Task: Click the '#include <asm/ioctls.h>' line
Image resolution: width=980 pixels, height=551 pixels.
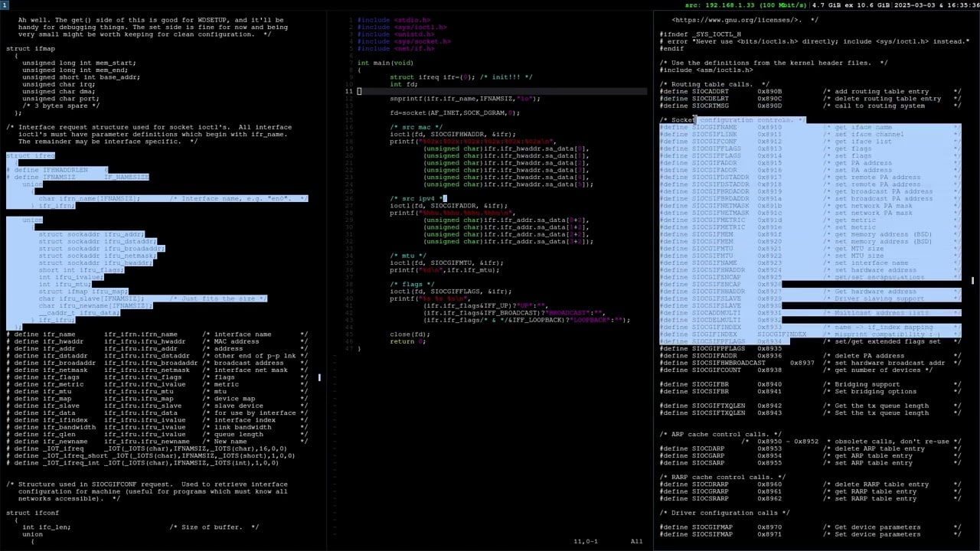Action: [x=707, y=70]
